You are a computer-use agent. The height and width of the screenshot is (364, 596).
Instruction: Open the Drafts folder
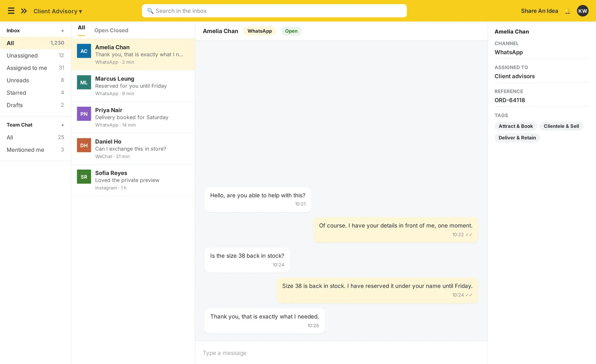(35, 105)
